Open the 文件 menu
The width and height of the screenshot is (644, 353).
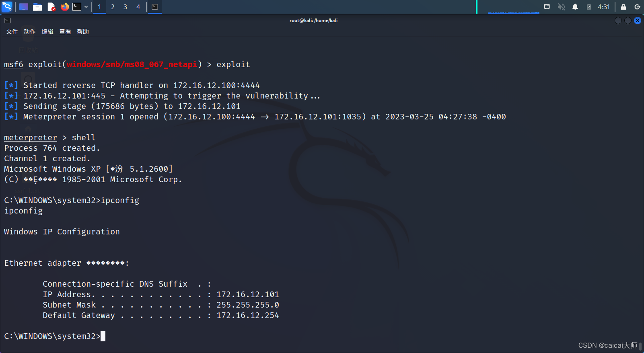12,31
